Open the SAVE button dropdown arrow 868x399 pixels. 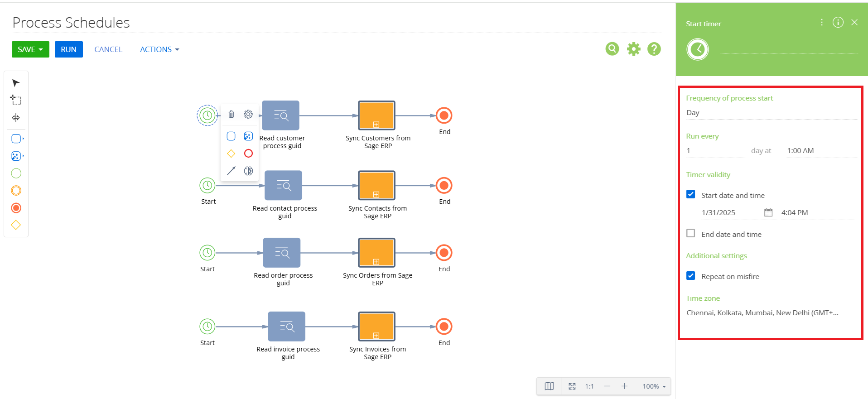[x=41, y=49]
